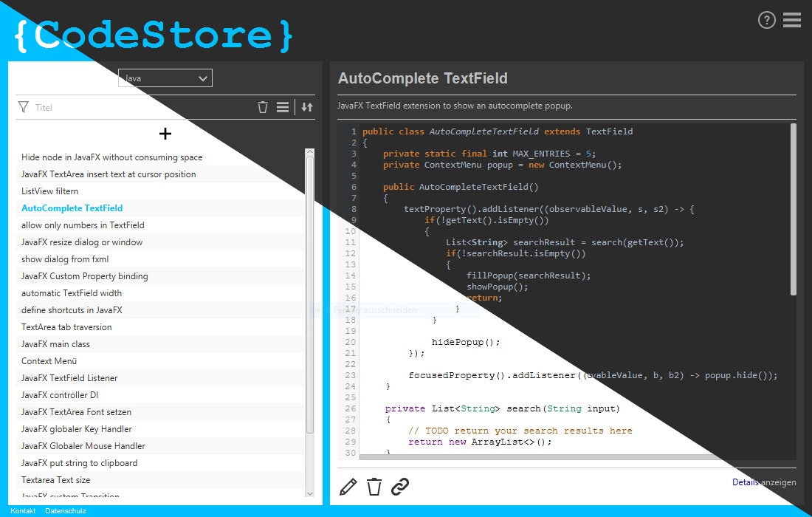Select 'define shortcuts in JavaFX'
Viewport: 812px width, 517px height.
click(160, 310)
